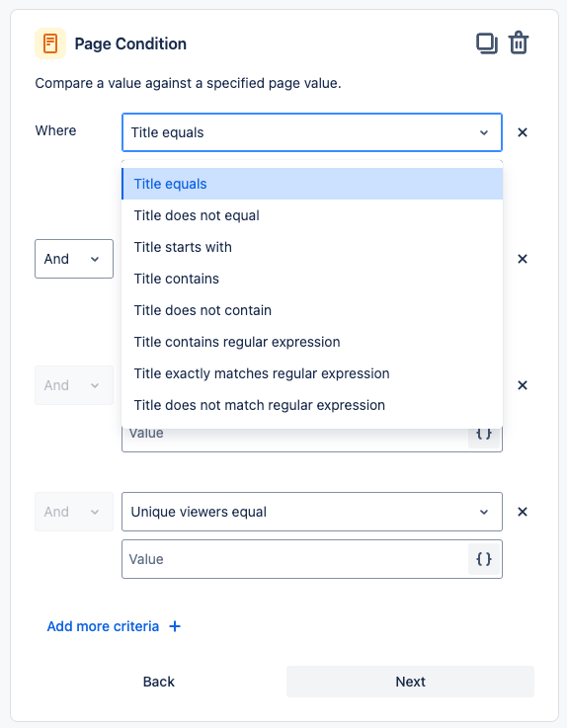Remove the third criterion with X
Screen dimensions: 567x728
point(523,385)
